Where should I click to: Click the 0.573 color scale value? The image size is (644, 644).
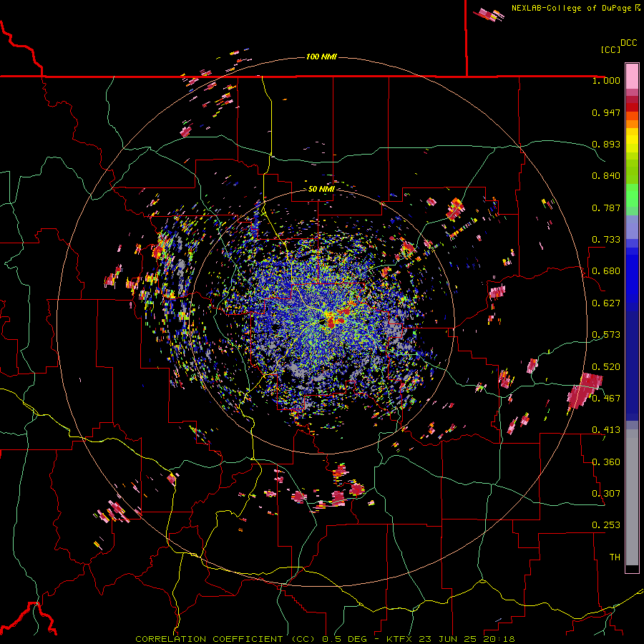(606, 335)
